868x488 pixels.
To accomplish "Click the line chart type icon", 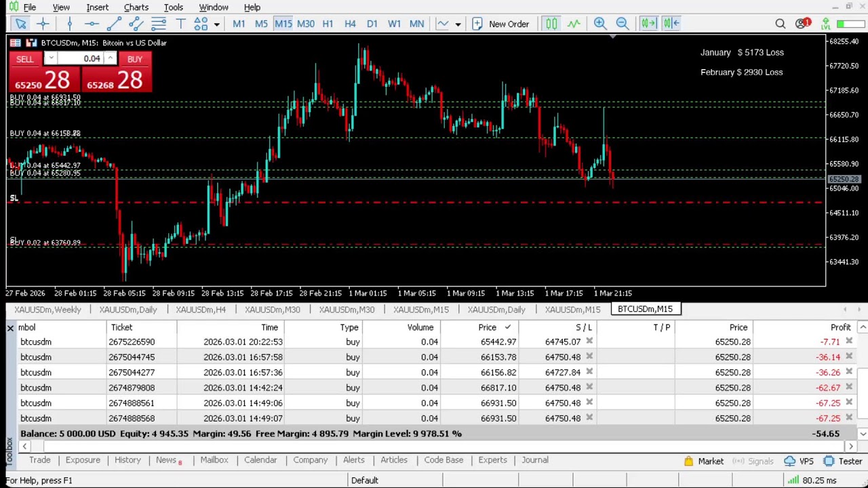I will pos(443,24).
